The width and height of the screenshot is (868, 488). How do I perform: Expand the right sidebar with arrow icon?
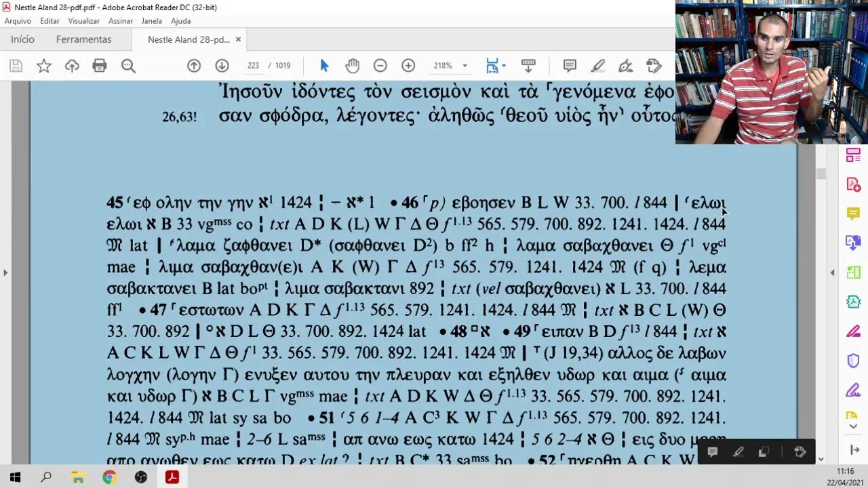tap(853, 450)
